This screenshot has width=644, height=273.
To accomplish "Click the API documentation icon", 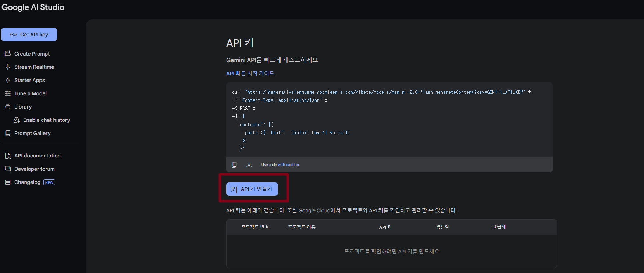I will (x=8, y=156).
